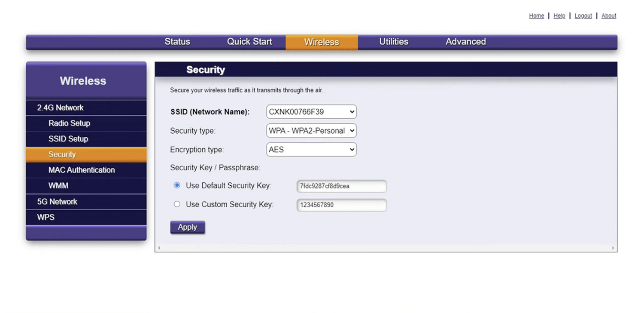Expand the Security type dropdown
This screenshot has height=313, width=644.
click(311, 131)
